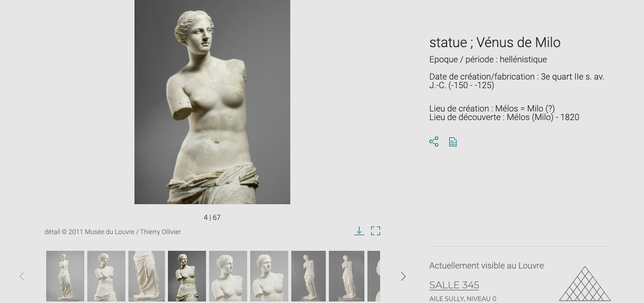The image size is (644, 303).
Task: Click the title 'statue ; Vénus de Milo'
Action: [x=495, y=43]
